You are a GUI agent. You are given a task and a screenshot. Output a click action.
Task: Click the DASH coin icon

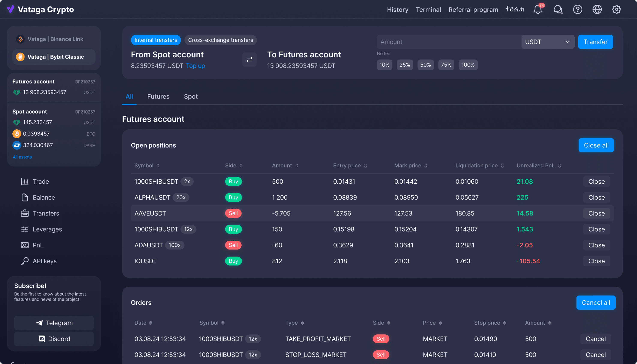pos(17,145)
